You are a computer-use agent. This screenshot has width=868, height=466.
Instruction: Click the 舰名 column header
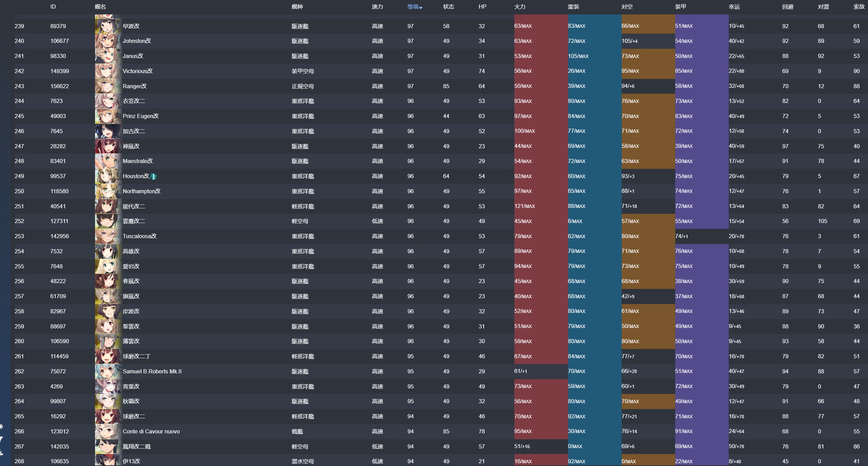[x=100, y=7]
